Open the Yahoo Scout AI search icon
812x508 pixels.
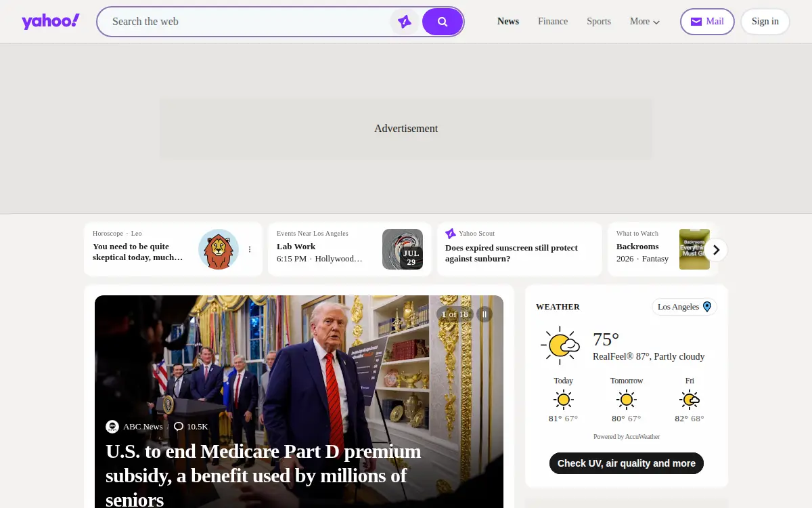tap(405, 22)
